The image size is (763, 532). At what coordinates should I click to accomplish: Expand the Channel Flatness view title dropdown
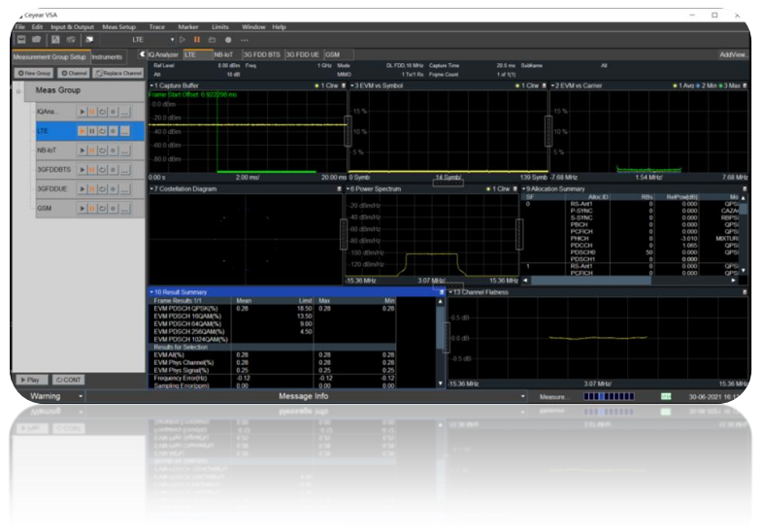(450, 292)
